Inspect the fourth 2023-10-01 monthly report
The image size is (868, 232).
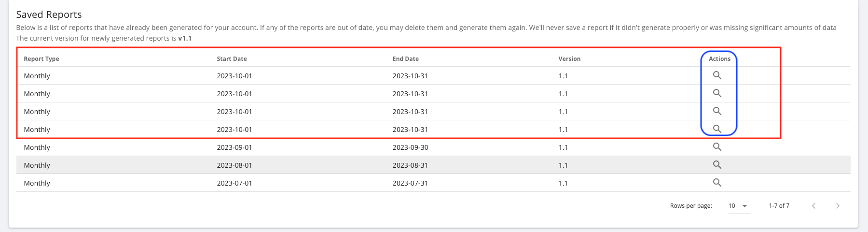[717, 129]
